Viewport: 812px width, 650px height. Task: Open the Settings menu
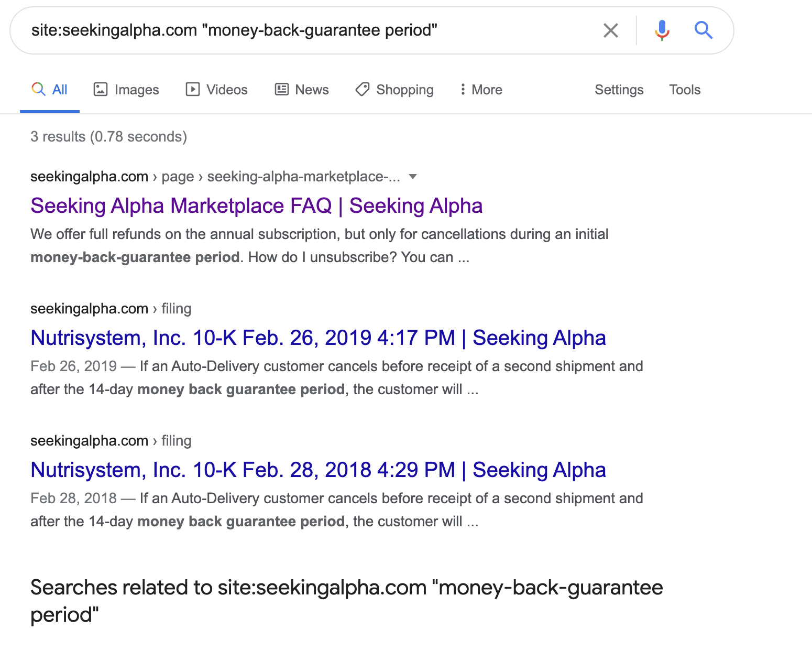tap(619, 90)
